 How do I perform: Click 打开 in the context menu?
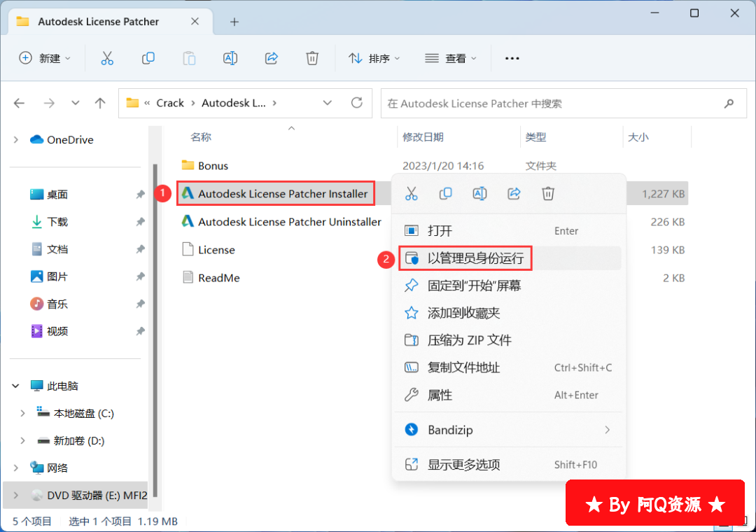click(x=508, y=230)
